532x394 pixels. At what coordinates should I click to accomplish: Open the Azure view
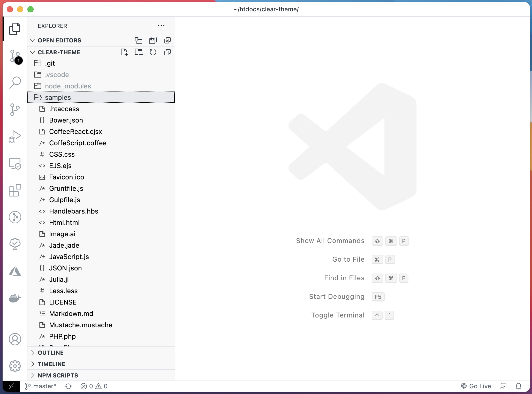click(15, 271)
